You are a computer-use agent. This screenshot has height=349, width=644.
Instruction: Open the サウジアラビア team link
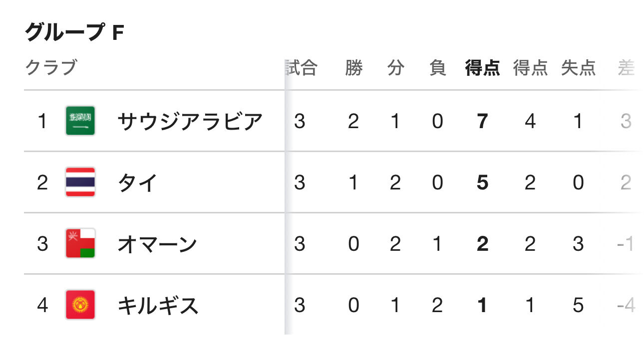(x=190, y=121)
